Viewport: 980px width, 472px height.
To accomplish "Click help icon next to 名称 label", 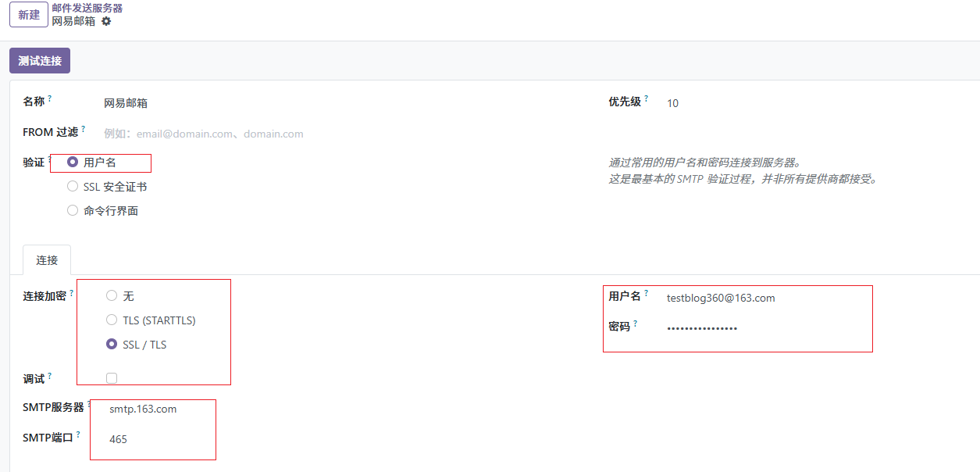I will [x=50, y=98].
